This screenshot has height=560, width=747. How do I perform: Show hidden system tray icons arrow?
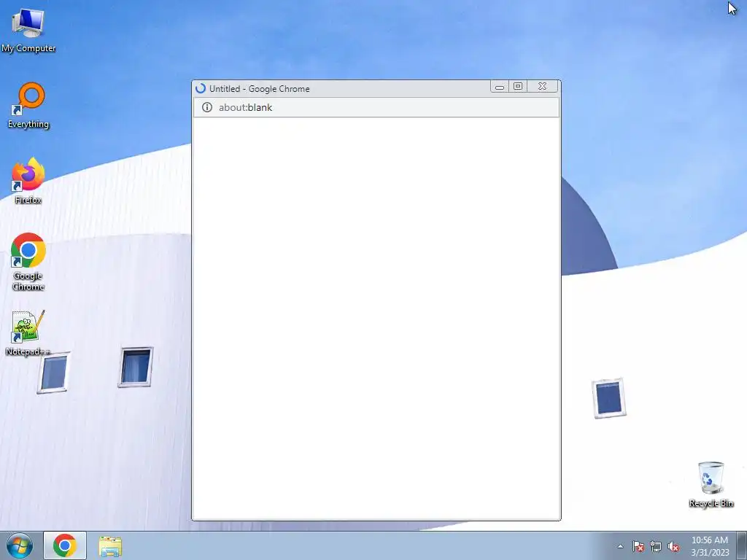(620, 546)
